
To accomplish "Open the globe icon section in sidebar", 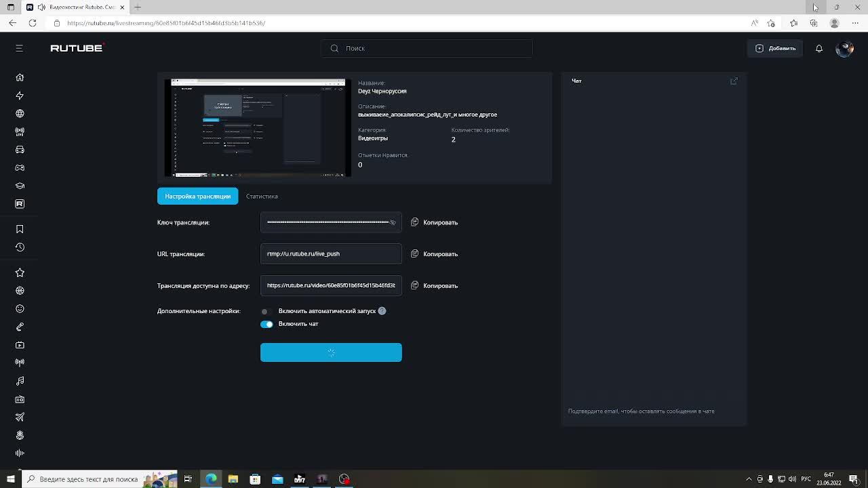I will click(20, 114).
